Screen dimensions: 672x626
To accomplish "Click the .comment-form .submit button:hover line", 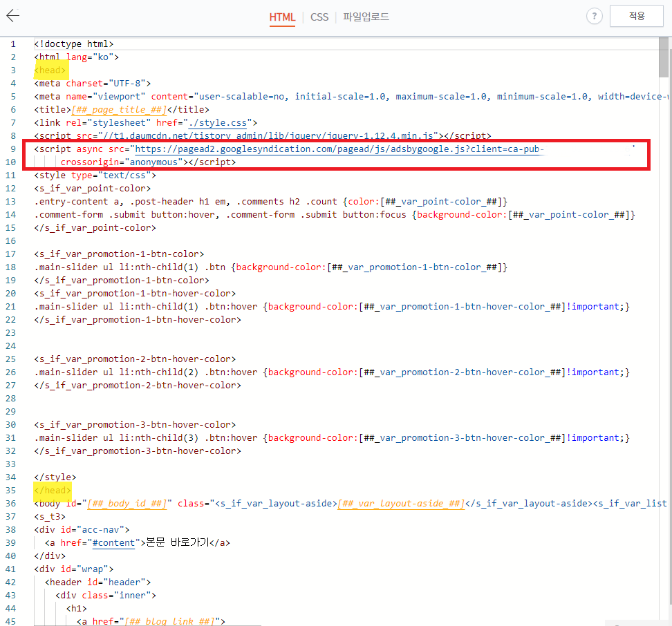I will 335,215.
